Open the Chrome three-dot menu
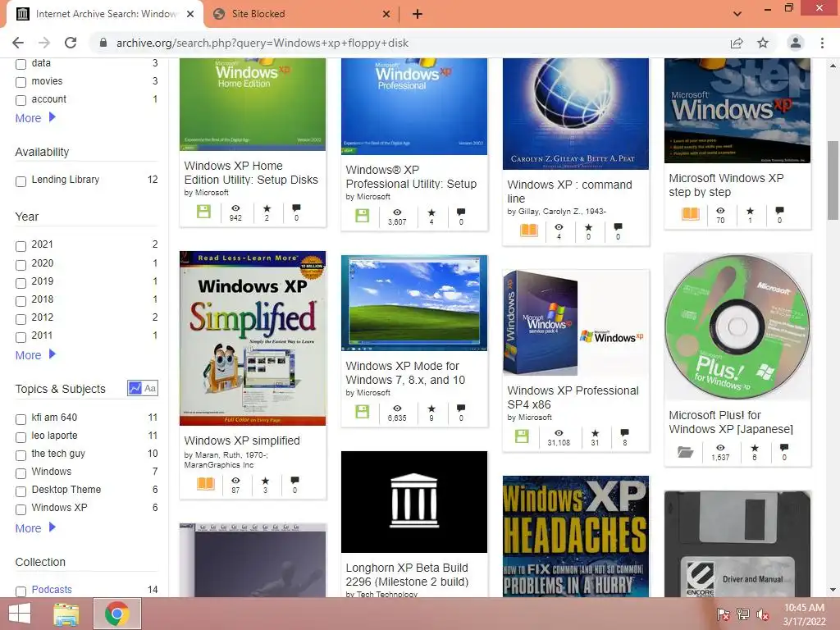Screen dimensions: 840x630 (x=822, y=43)
